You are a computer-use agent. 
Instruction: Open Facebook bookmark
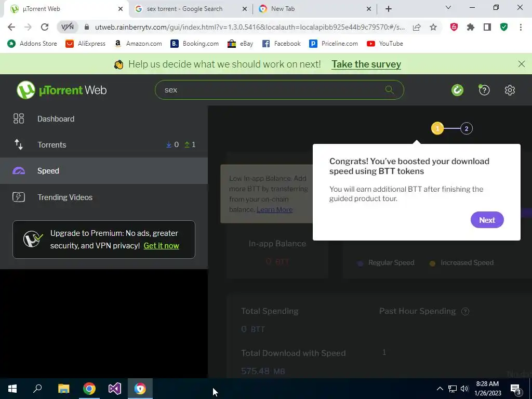tap(281, 44)
